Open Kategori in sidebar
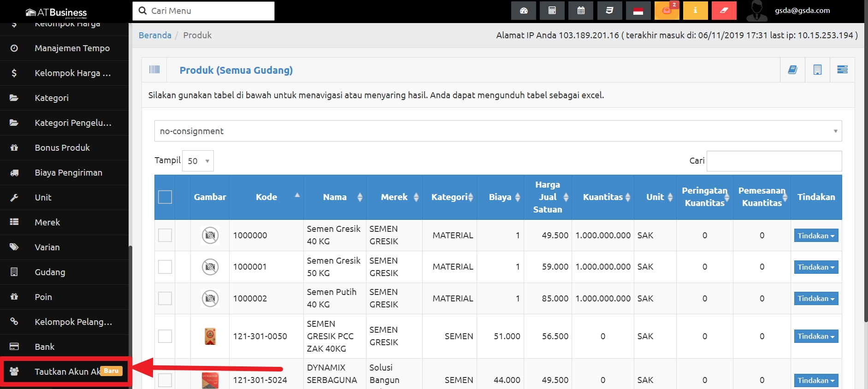The image size is (868, 389). [64, 98]
